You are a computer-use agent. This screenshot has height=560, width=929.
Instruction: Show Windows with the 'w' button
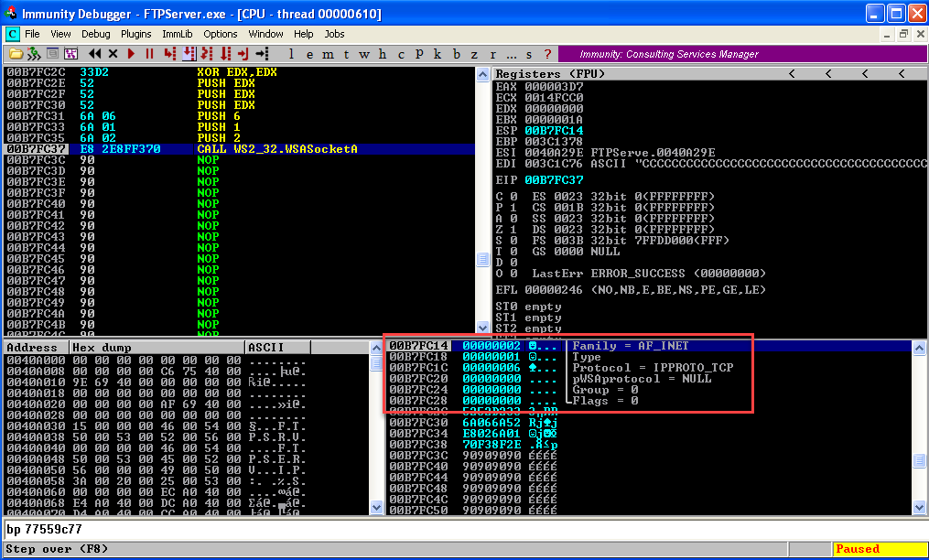coord(364,55)
